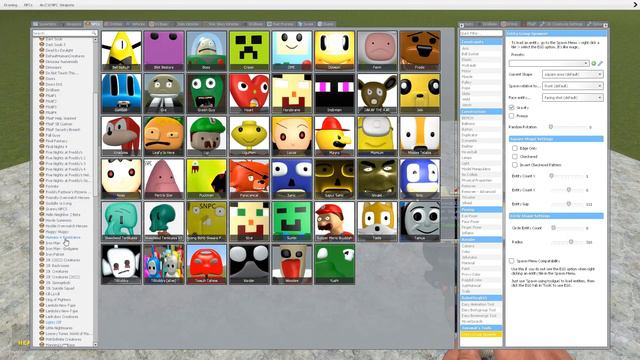Screen dimensions: 640x360
Task: Select the Luigi green-cap thumbnail
Action: coord(207,136)
